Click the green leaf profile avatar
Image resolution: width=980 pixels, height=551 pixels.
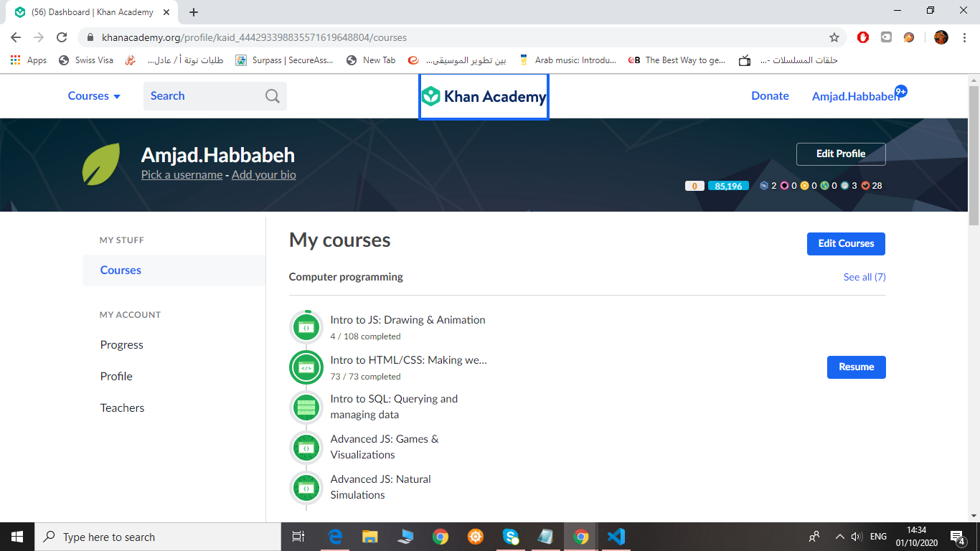tap(101, 164)
